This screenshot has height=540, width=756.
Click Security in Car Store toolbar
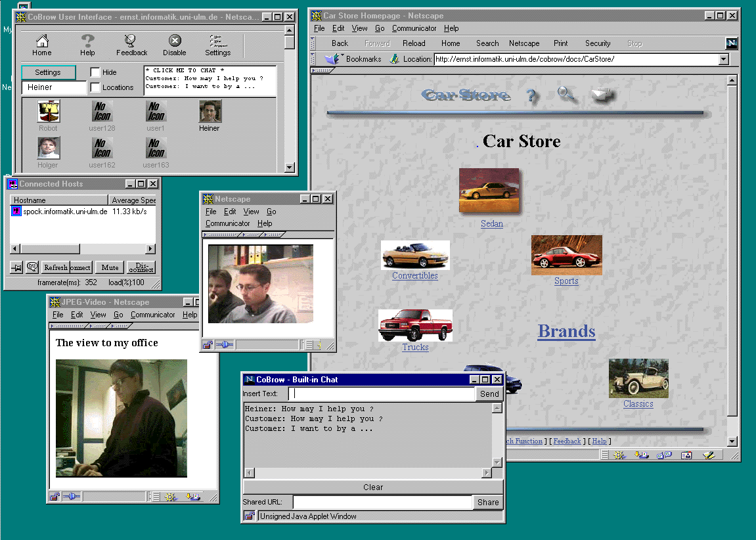pyautogui.click(x=597, y=43)
